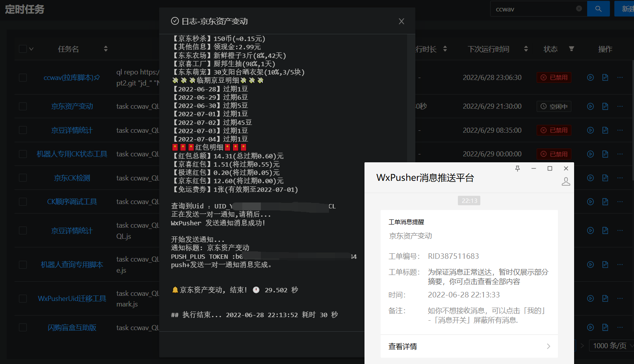Image resolution: width=634 pixels, height=364 pixels.
Task: Click the timestamp 2022-06-28 22:13:33
Action: pos(464,295)
